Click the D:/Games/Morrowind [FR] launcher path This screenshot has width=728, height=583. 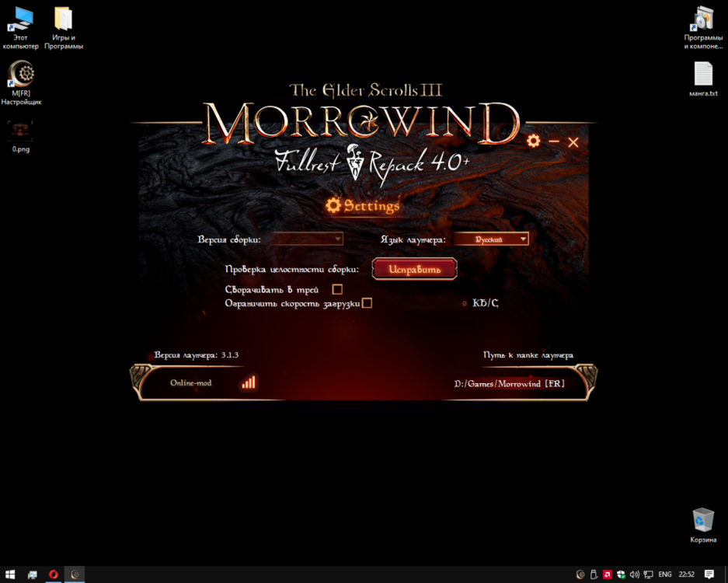[x=509, y=384]
